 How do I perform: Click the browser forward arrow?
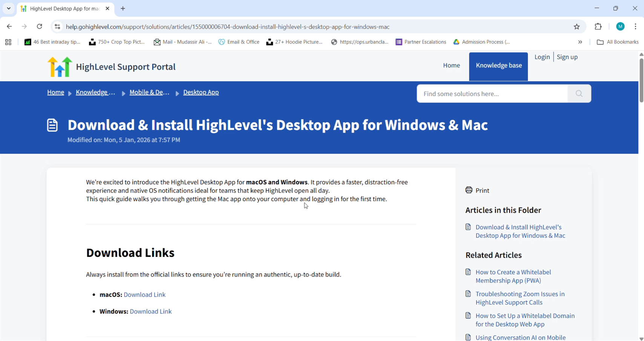(24, 26)
